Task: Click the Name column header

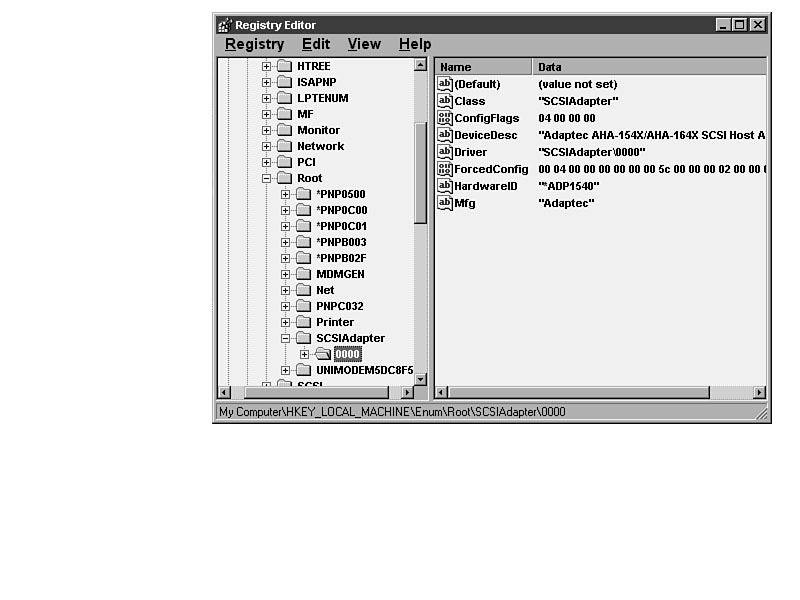Action: point(483,67)
